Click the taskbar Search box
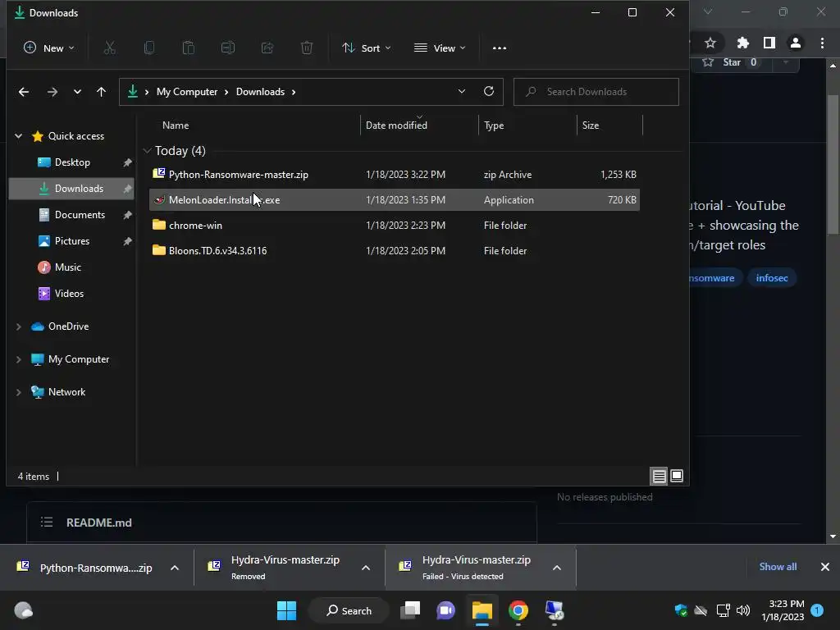The width and height of the screenshot is (840, 630). pyautogui.click(x=349, y=610)
